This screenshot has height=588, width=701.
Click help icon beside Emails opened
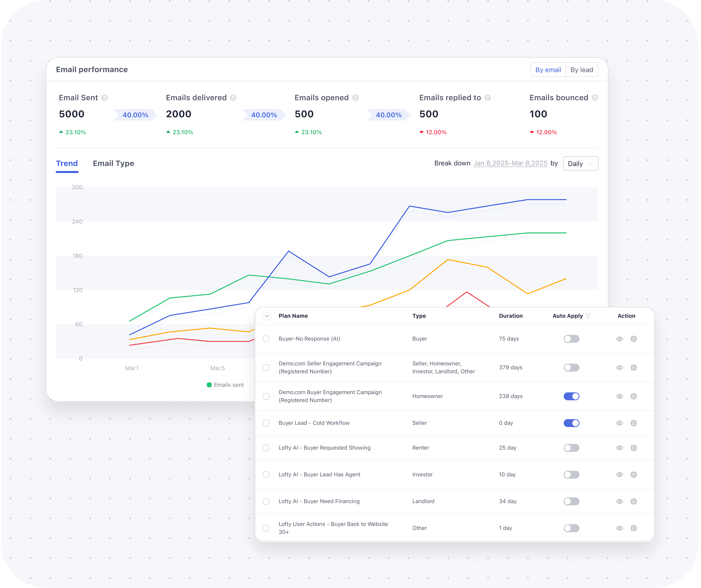click(356, 98)
